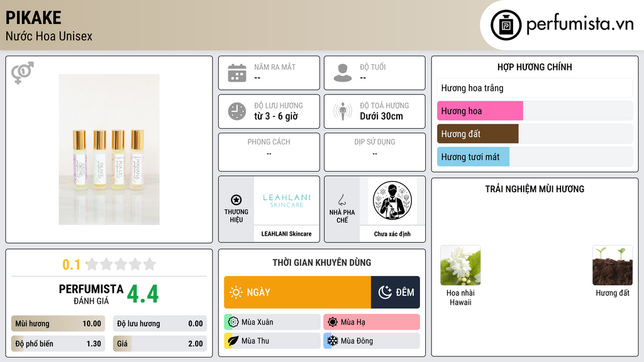Select the Mùa Đông season tile

[x=372, y=341]
